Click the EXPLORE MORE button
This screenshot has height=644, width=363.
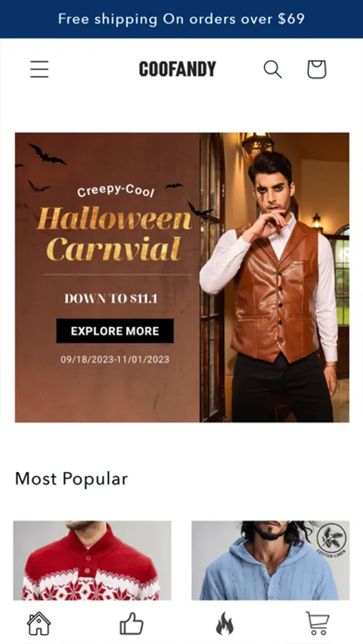tap(115, 331)
